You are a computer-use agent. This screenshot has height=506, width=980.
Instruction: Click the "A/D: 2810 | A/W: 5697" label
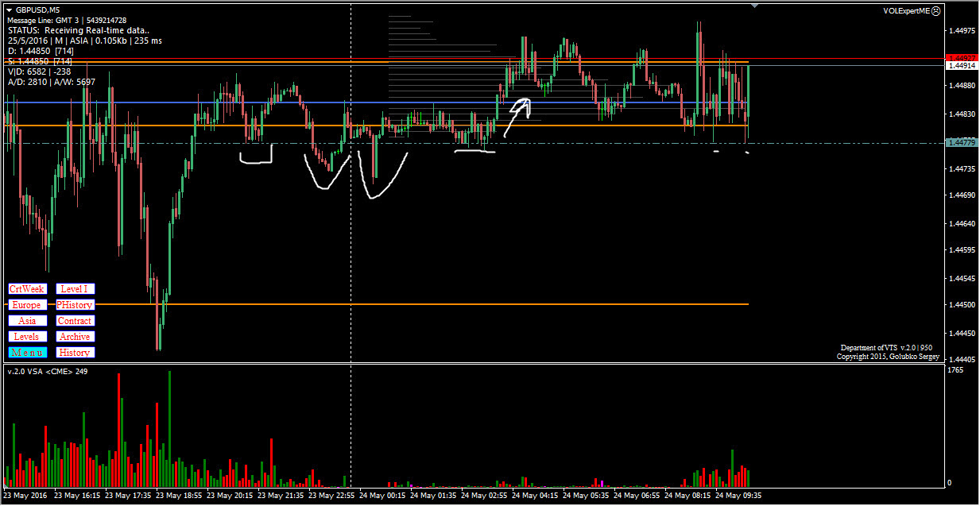(51, 82)
